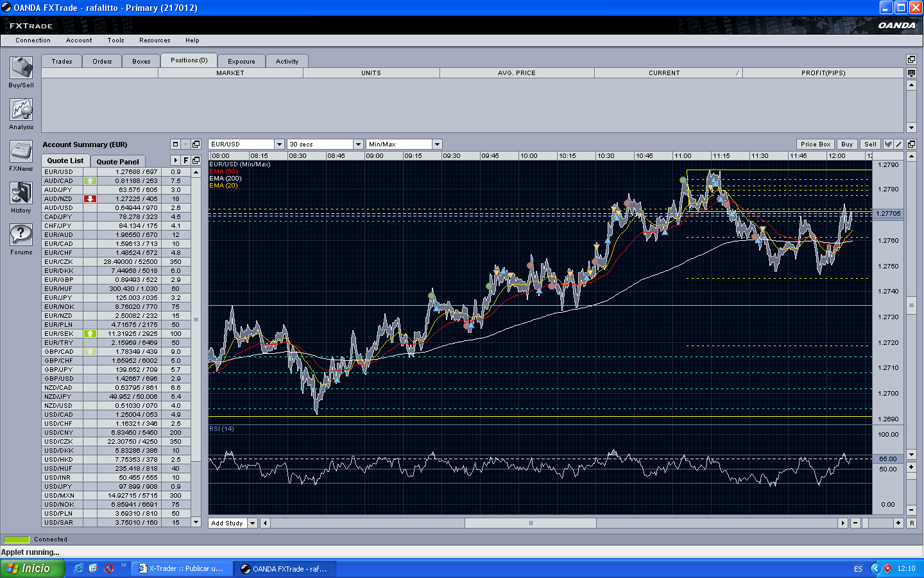Click the FXNews newspaper icon
The width and height of the screenshot is (924, 578).
coord(21,152)
